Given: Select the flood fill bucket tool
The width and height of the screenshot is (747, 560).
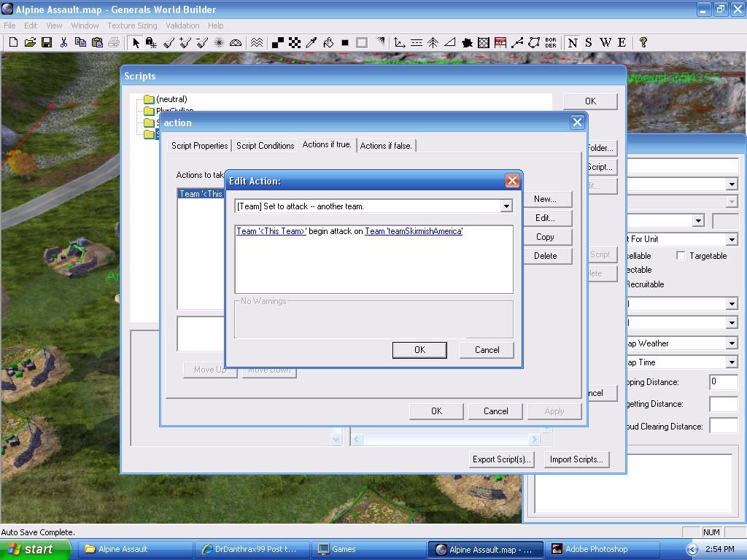Looking at the screenshot, I should (328, 42).
